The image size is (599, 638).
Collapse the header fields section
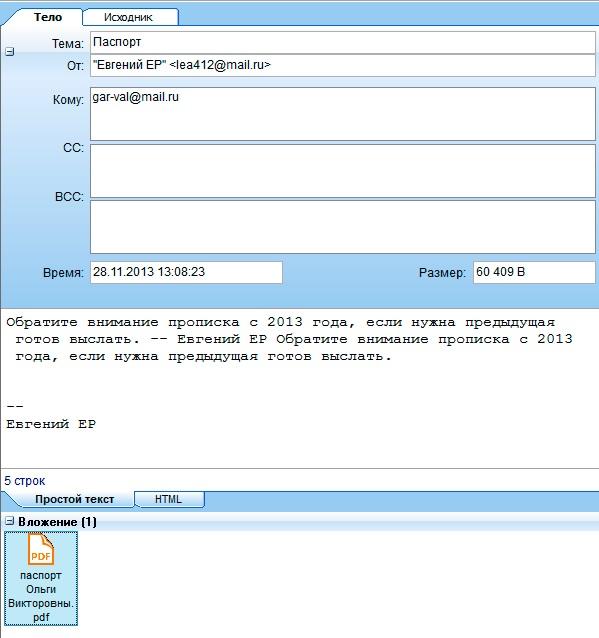coord(10,52)
